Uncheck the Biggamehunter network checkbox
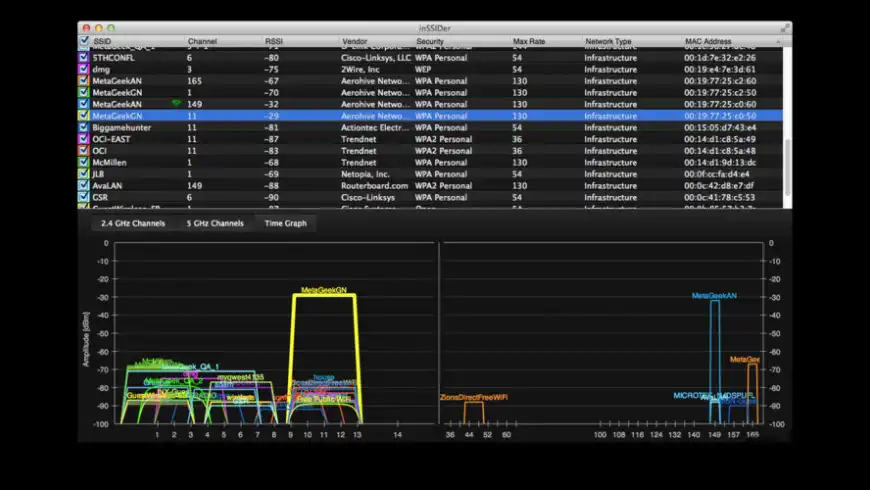Image resolution: width=870 pixels, height=490 pixels. tap(84, 127)
